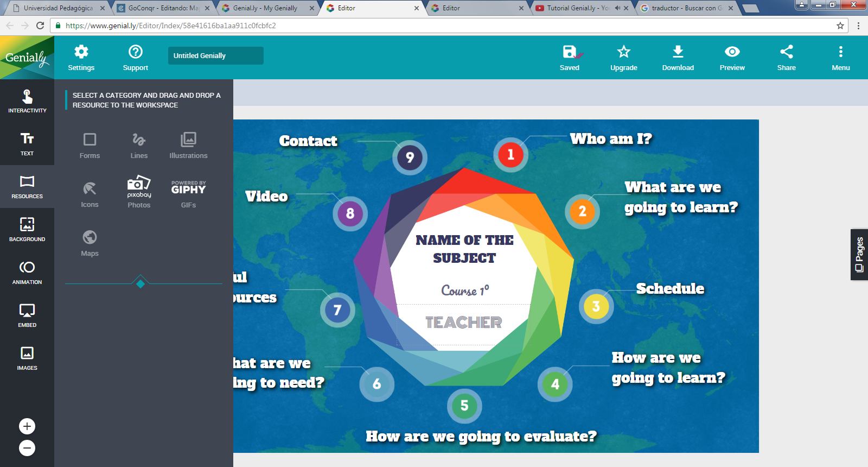Select the Text tool
This screenshot has width=868, height=467.
(27, 144)
